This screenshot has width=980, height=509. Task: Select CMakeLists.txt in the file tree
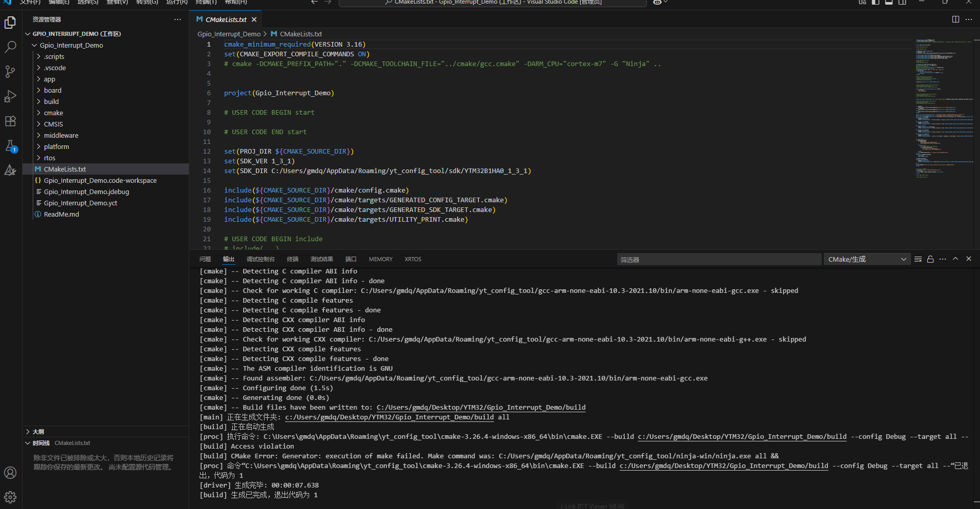point(106,169)
